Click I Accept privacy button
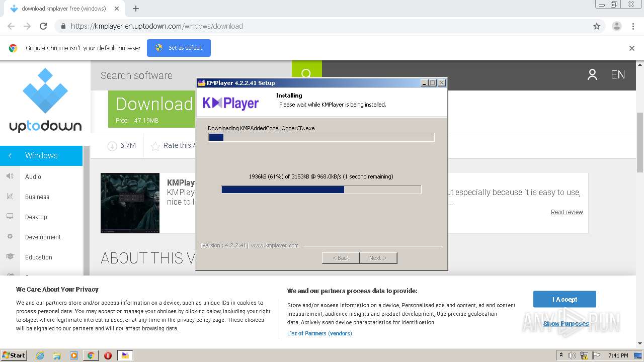This screenshot has height=362, width=644. pyautogui.click(x=565, y=299)
